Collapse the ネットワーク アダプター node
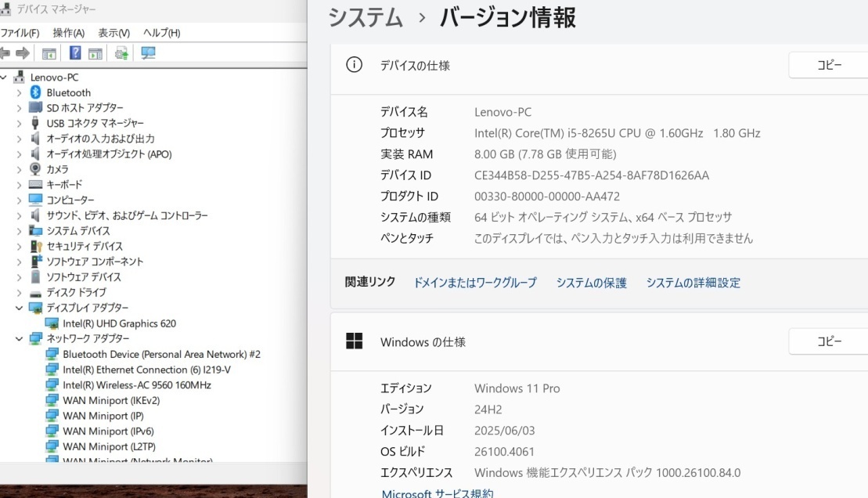Viewport: 868px width, 498px height. (19, 338)
